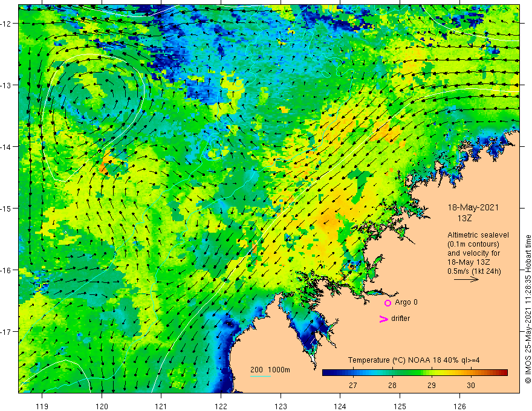Viewport: 532px width, 411px height.
Task: Click the 126 longitude axis label
Action: tap(459, 406)
